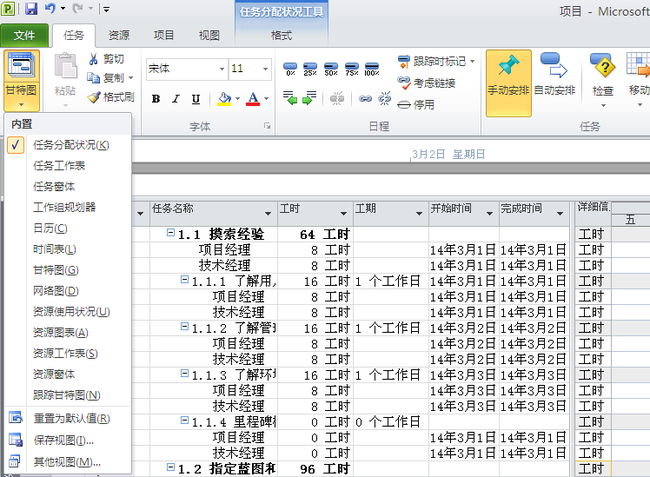Click the Inspect task question icon
This screenshot has width=650, height=477.
(x=601, y=66)
